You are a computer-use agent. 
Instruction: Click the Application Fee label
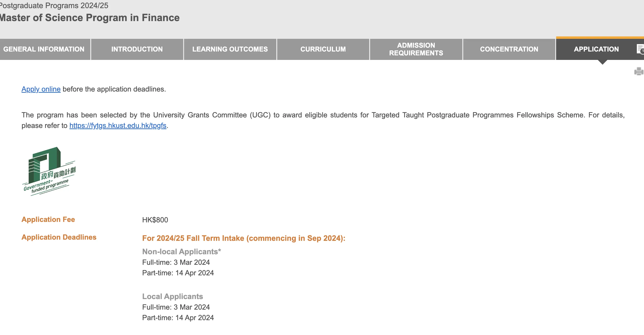tap(48, 219)
